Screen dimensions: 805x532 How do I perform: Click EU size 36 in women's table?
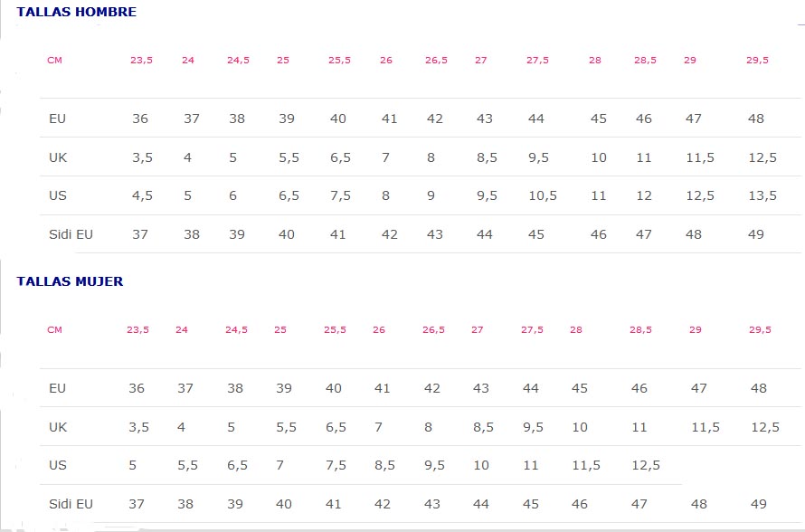(137, 389)
